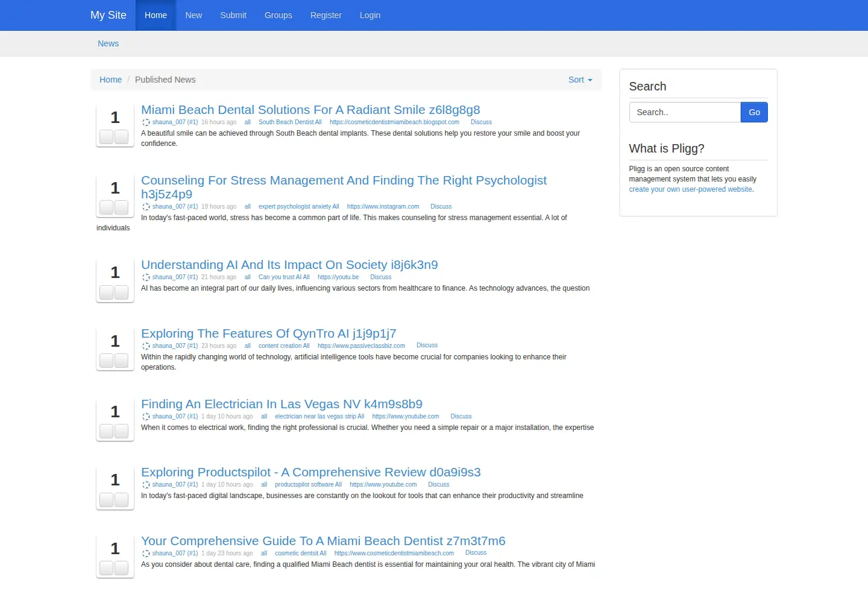Open the Sort dropdown

(580, 80)
